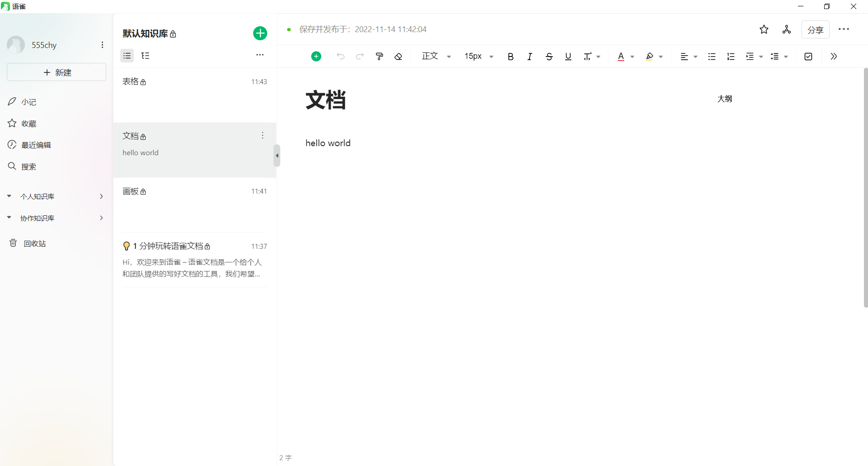Toggle italic formatting
This screenshot has width=868, height=466.
point(529,57)
